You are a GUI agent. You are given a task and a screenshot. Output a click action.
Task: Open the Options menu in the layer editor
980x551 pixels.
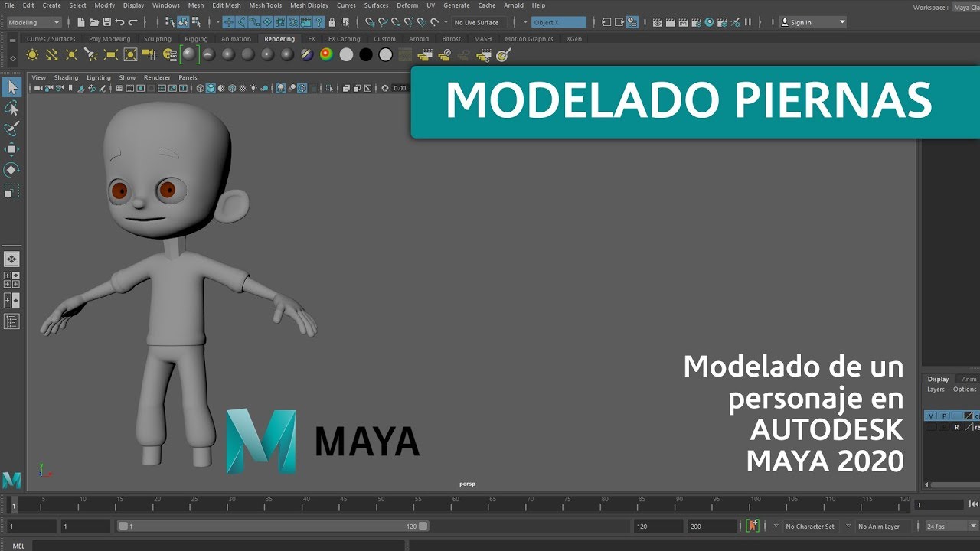965,390
